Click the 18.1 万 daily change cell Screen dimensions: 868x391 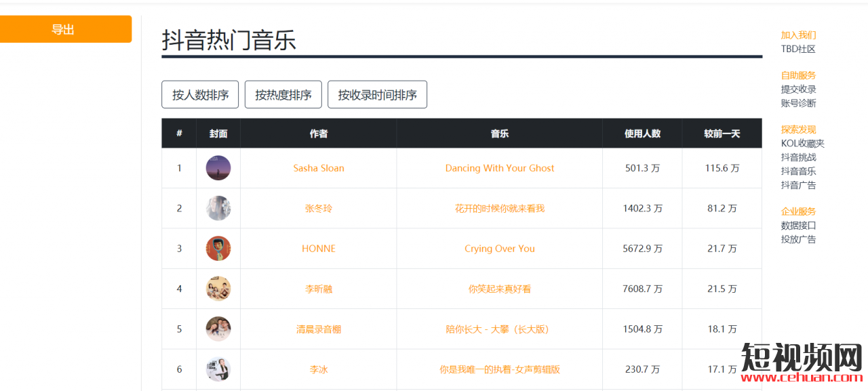click(x=722, y=329)
